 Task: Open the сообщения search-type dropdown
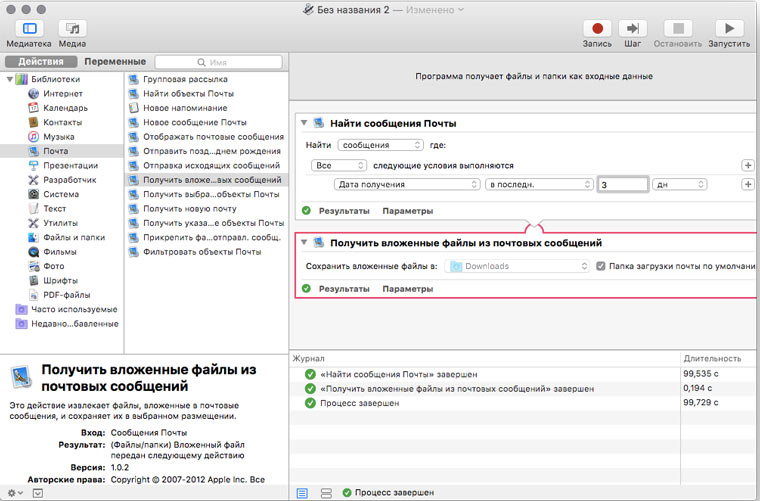pos(380,145)
